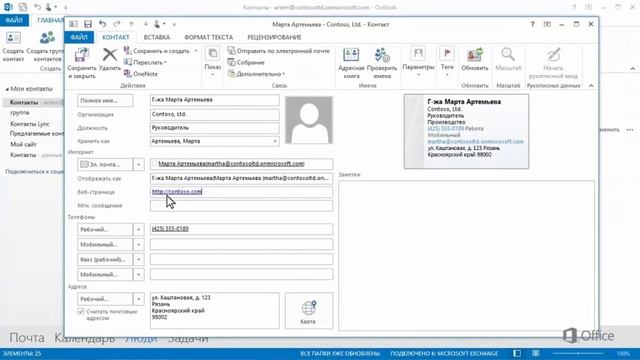The width and height of the screenshot is (640, 360).
Task: Save contact using quick access floppy icon
Action: pos(88,24)
